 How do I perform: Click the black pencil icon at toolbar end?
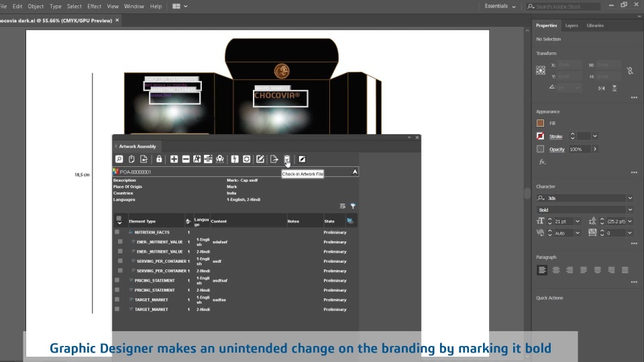302,160
